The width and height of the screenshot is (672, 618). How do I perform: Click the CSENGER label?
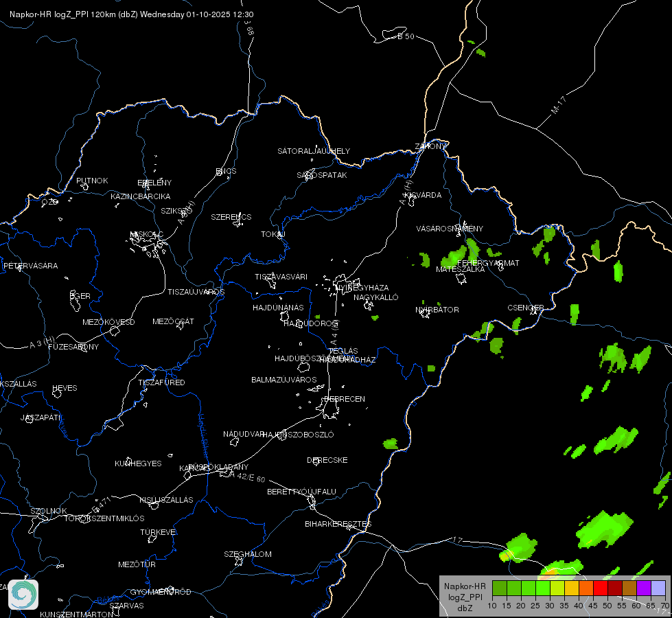tap(525, 308)
